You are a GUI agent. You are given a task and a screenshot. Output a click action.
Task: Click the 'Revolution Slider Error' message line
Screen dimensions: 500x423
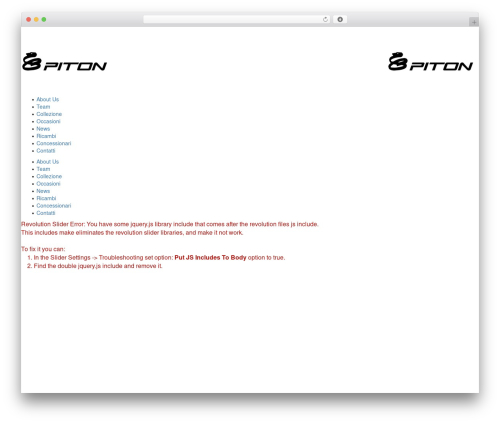click(170, 224)
